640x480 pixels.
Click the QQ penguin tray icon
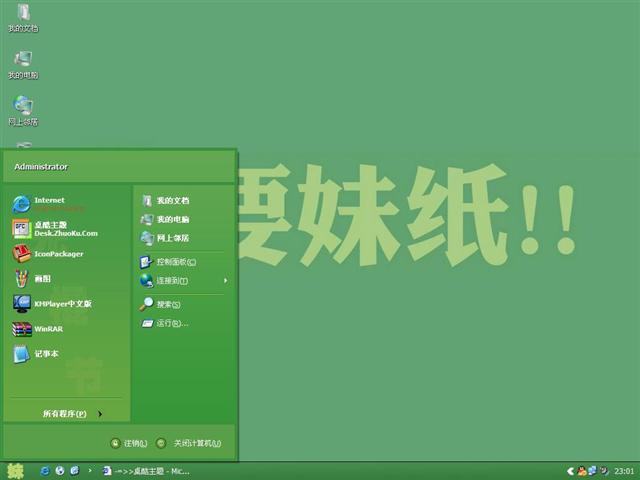[x=582, y=471]
